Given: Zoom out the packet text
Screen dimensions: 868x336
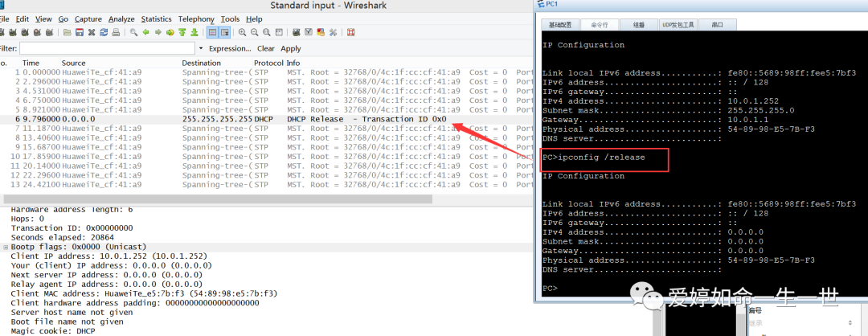Looking at the screenshot, I should coord(255,32).
